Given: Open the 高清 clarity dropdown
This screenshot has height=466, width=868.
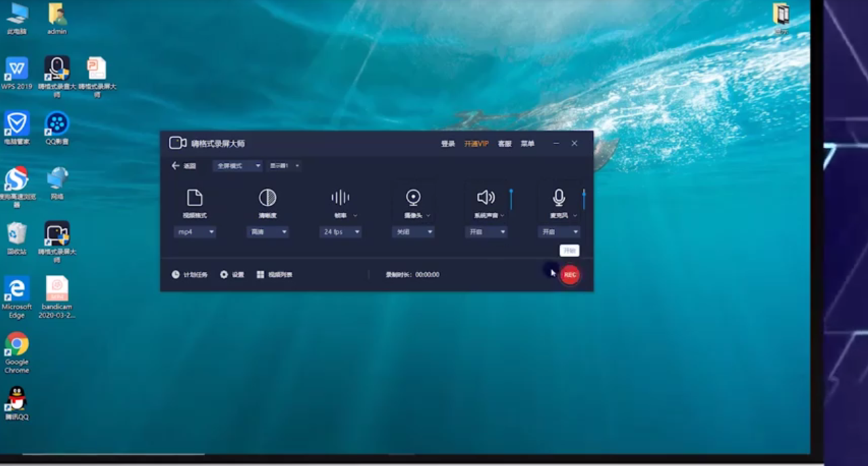Looking at the screenshot, I should point(268,232).
